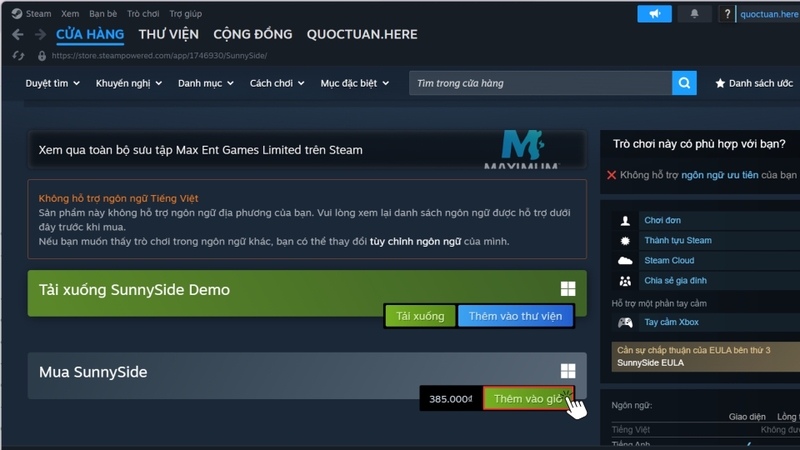Open QUOCTUAN.HERE profile tab
This screenshot has height=450, width=800.
pos(362,34)
